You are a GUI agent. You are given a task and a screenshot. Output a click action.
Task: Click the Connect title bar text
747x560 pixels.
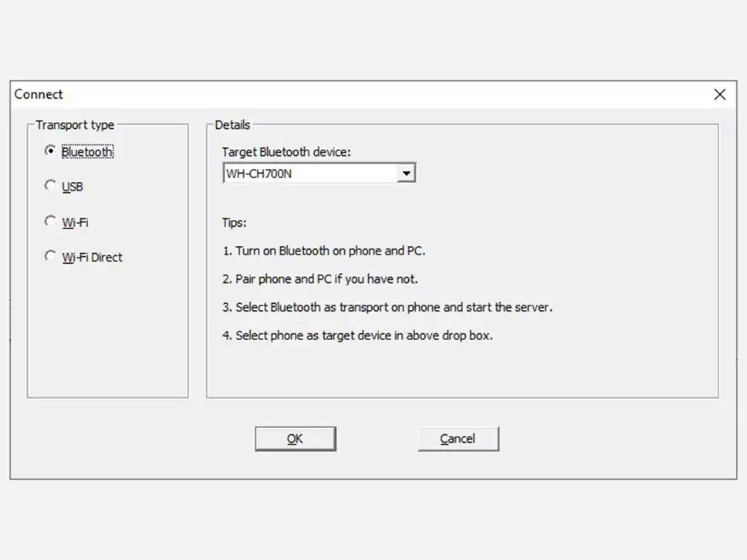pyautogui.click(x=39, y=94)
